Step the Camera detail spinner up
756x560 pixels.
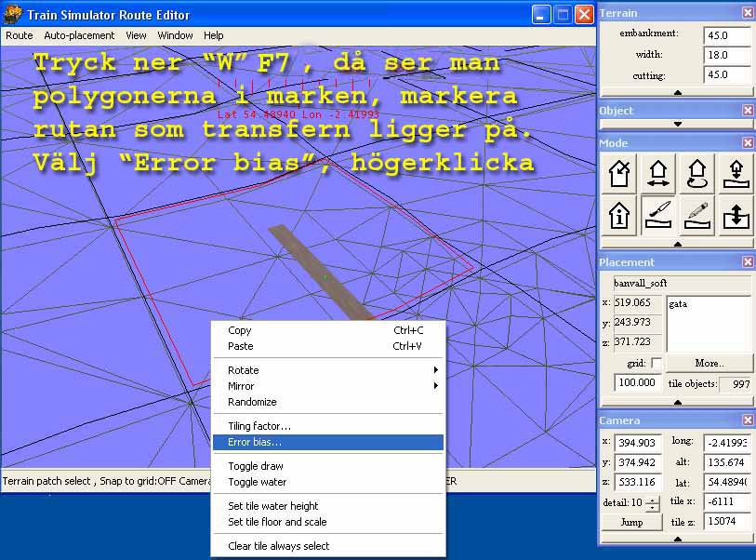[x=652, y=500]
